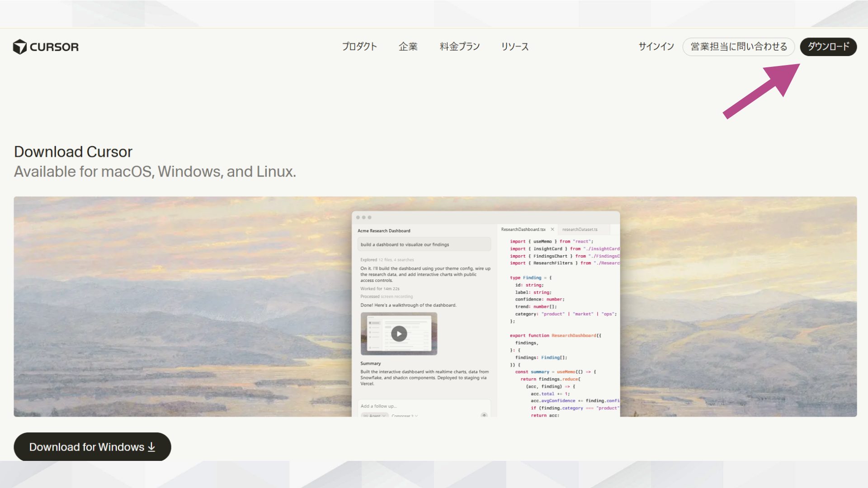Image resolution: width=868 pixels, height=488 pixels.
Task: Click the download arrow icon on Windows button
Action: coord(151,447)
